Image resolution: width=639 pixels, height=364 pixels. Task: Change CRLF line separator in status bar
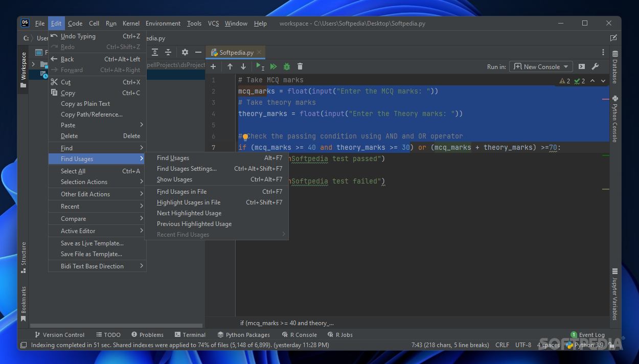coord(502,345)
